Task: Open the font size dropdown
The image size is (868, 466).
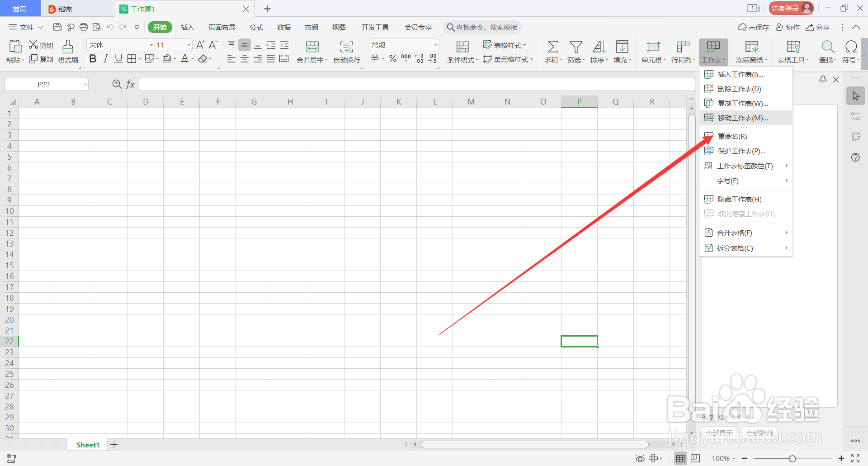Action: coord(189,45)
